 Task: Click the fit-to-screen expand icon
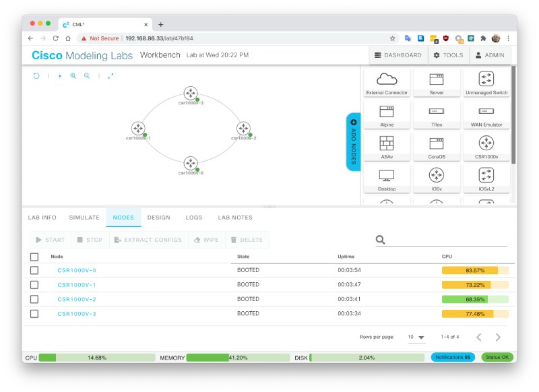point(110,76)
